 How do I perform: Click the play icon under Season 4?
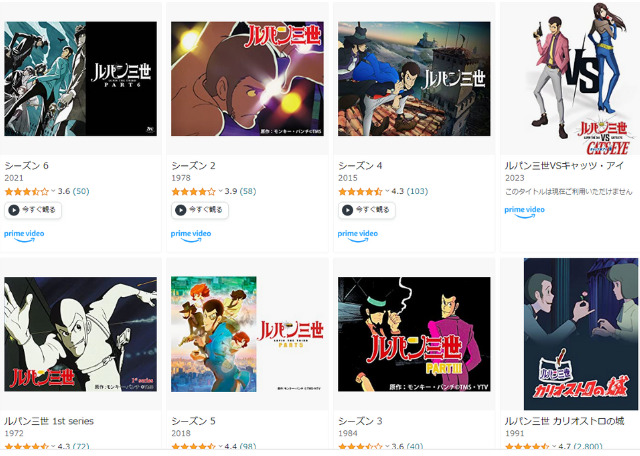[x=348, y=210]
